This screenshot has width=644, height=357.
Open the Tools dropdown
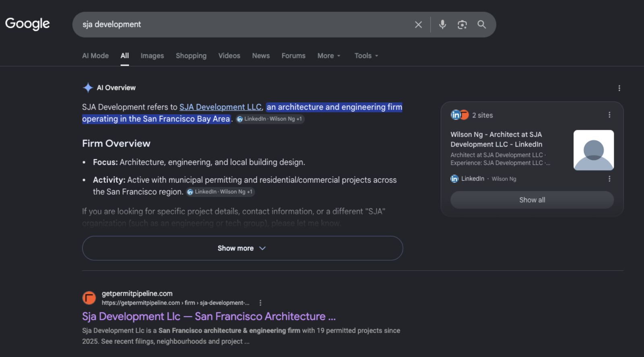(366, 56)
